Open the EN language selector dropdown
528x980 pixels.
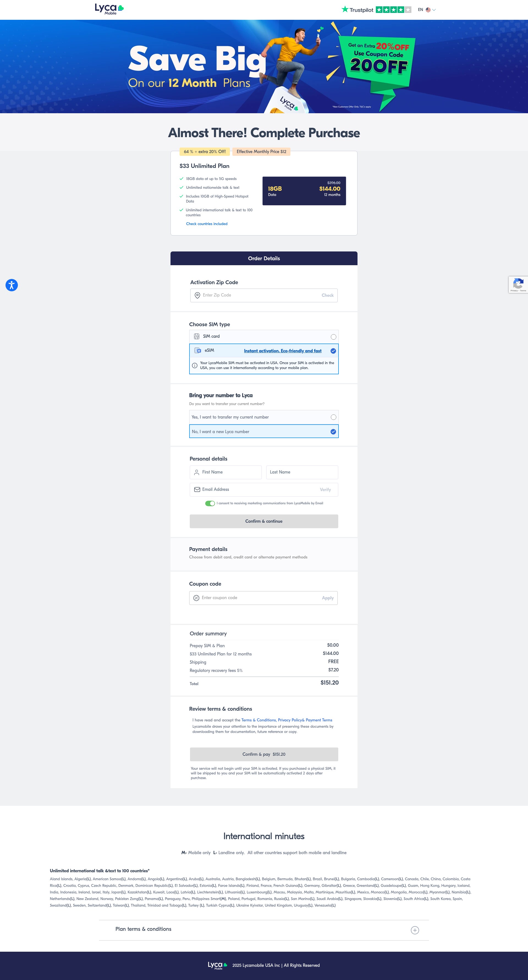click(426, 10)
